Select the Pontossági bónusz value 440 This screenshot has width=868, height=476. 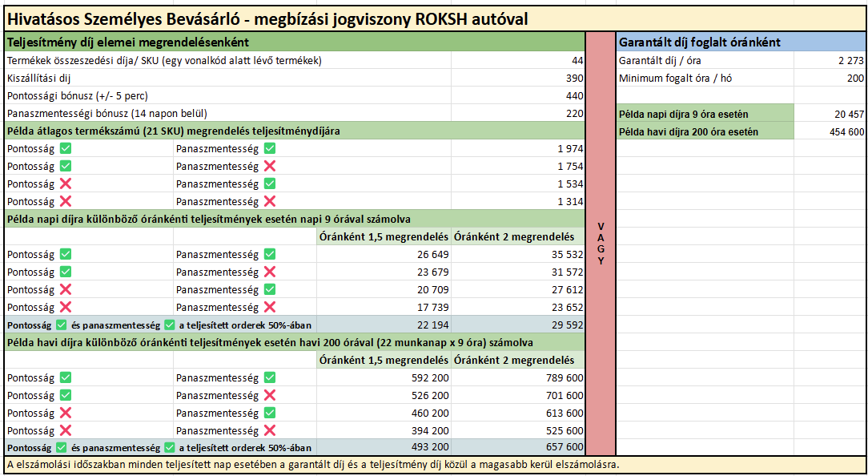(x=574, y=96)
